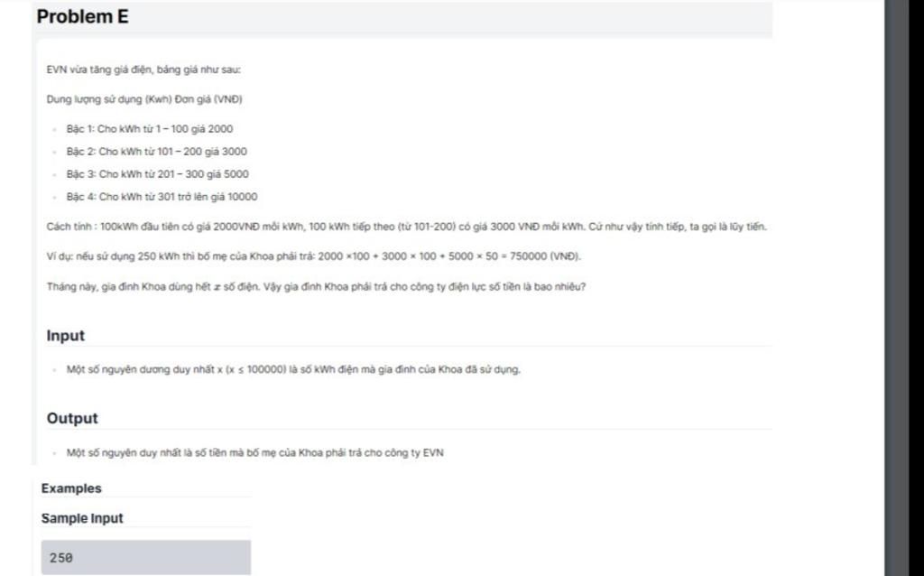Screen dimensions: 924x576
Task: Click the Bậc 3 price tier line
Action: pos(157,174)
